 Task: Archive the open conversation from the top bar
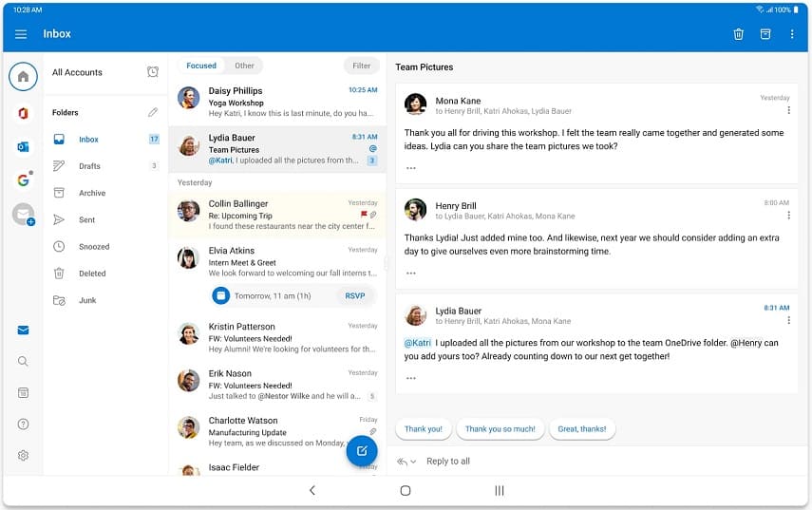point(765,34)
